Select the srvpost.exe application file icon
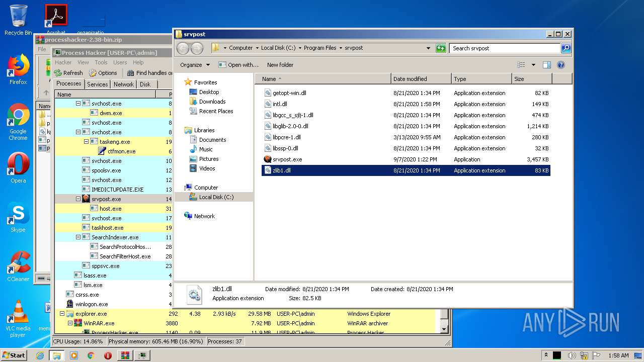The height and width of the screenshot is (362, 644). pos(268,159)
